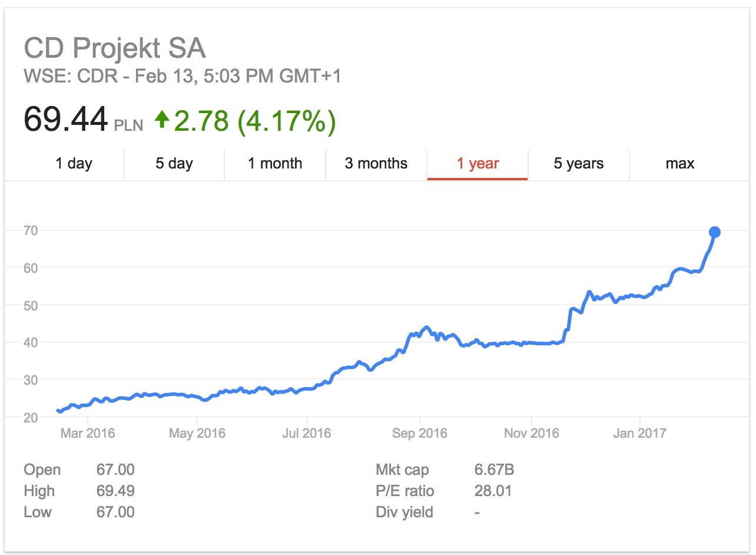
Task: Select the 1 year tab
Action: [478, 163]
